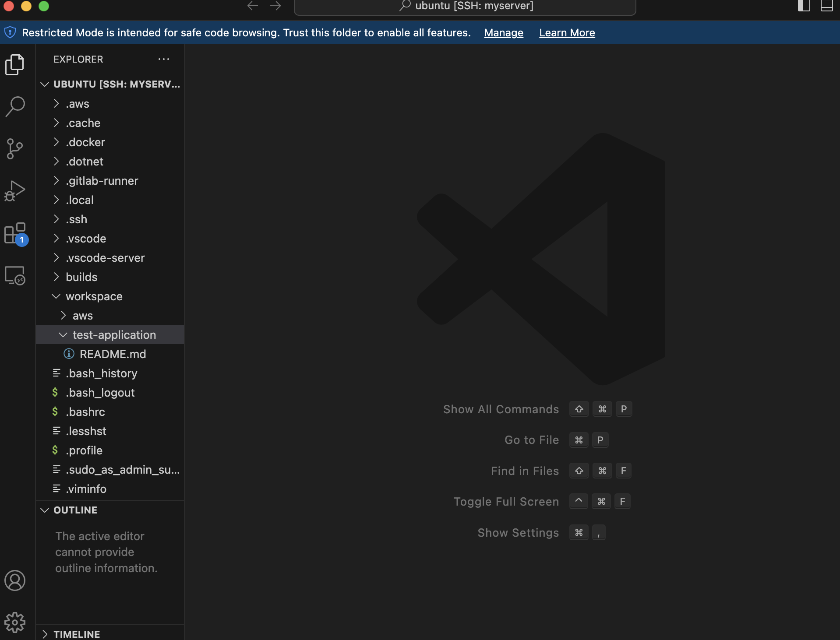Click the EXPLORER panel title
This screenshot has height=640, width=840.
coord(78,59)
